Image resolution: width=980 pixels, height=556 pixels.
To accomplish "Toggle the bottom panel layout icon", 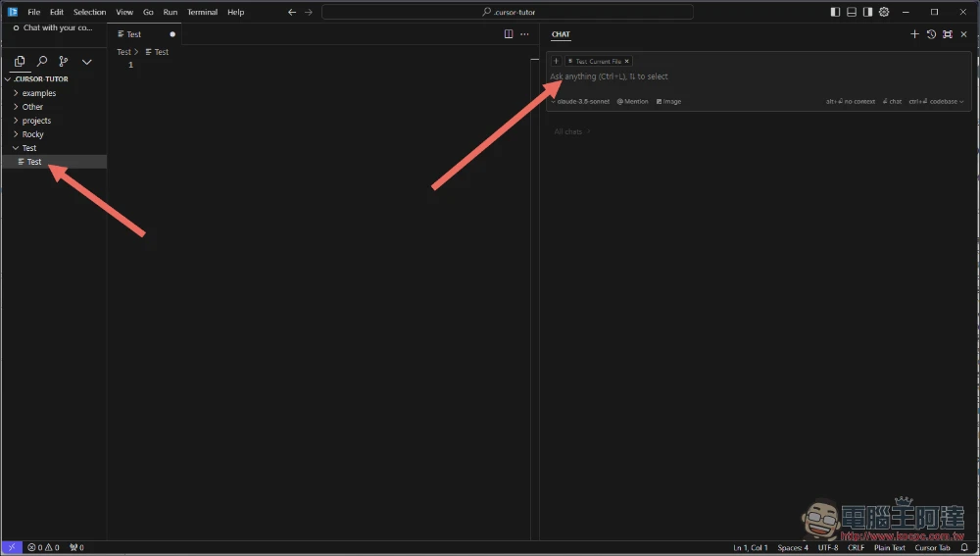I will point(852,12).
